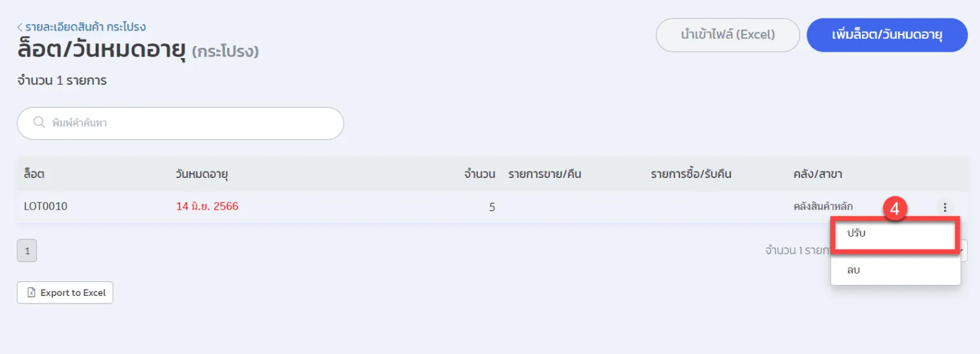Click the คลังสินค้าหลัก warehouse cell
The image size is (980, 354).
(x=823, y=207)
